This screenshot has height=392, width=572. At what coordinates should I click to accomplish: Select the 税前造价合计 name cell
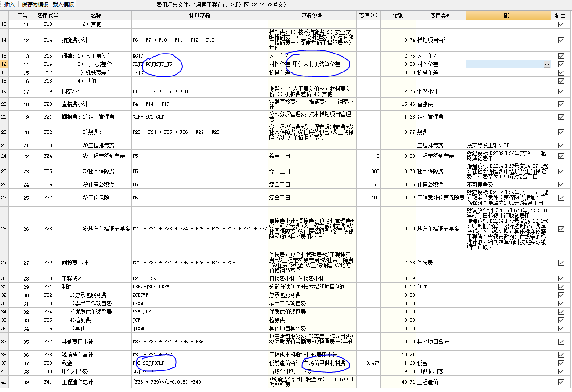click(96, 355)
